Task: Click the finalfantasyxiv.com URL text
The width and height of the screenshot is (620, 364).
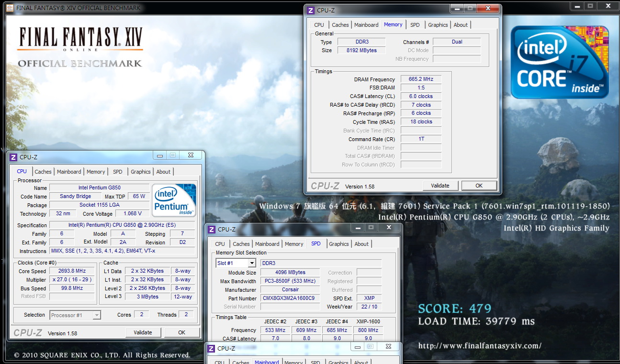Action: pos(480,345)
